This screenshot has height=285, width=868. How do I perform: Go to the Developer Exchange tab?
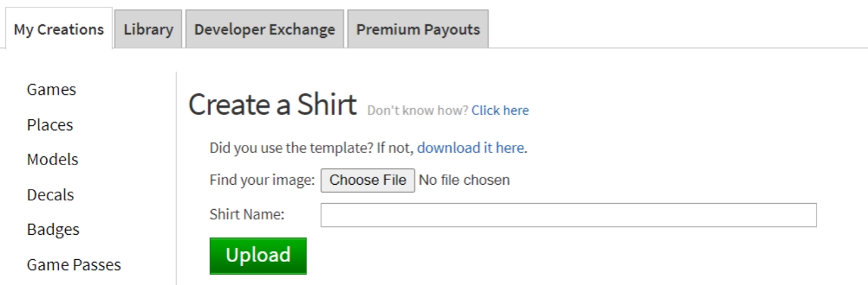264,29
